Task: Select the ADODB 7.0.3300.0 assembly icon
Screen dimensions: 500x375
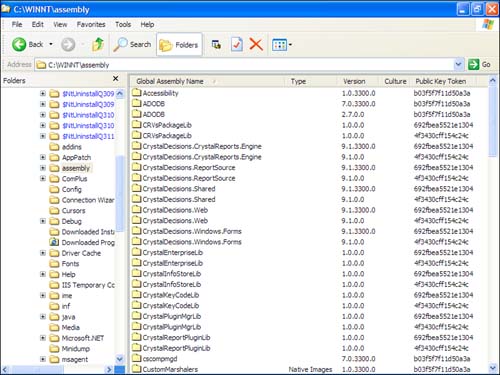Action: pyautogui.click(x=136, y=103)
